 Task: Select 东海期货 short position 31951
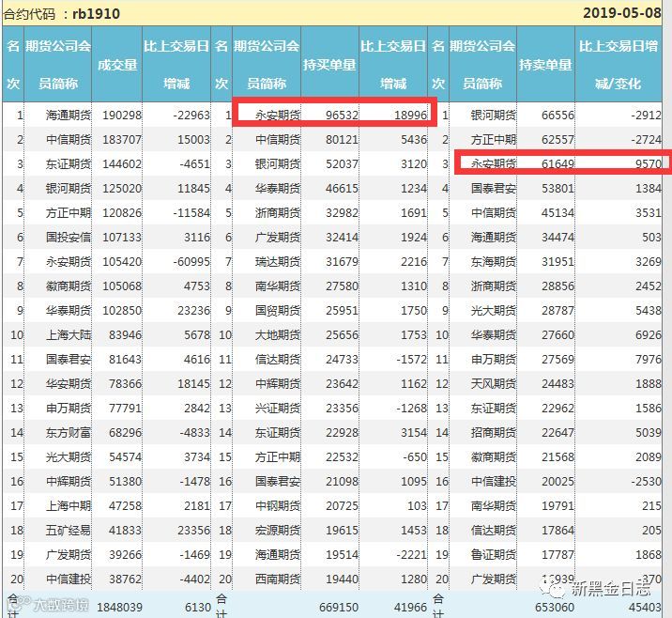click(557, 262)
